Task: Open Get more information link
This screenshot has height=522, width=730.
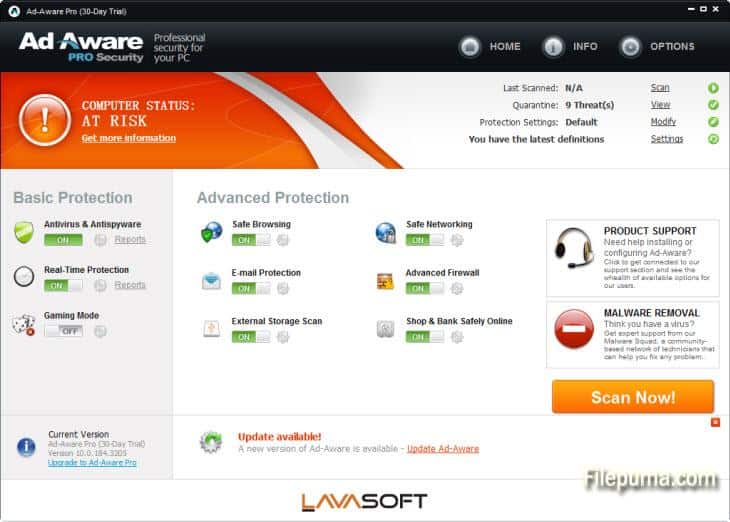Action: pyautogui.click(x=128, y=138)
